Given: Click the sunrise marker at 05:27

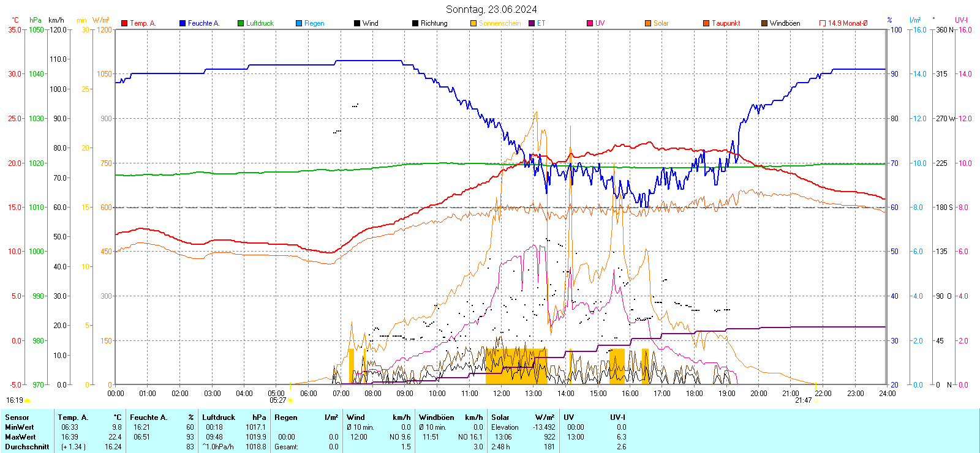Looking at the screenshot, I should pyautogui.click(x=290, y=400).
